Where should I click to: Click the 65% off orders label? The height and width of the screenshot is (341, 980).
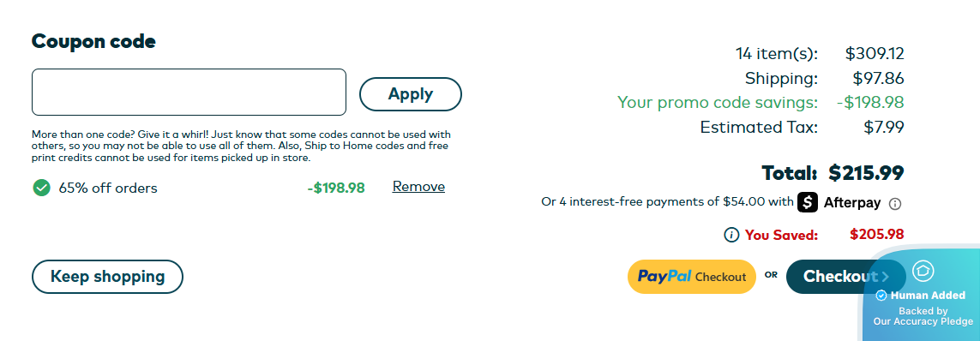(108, 188)
